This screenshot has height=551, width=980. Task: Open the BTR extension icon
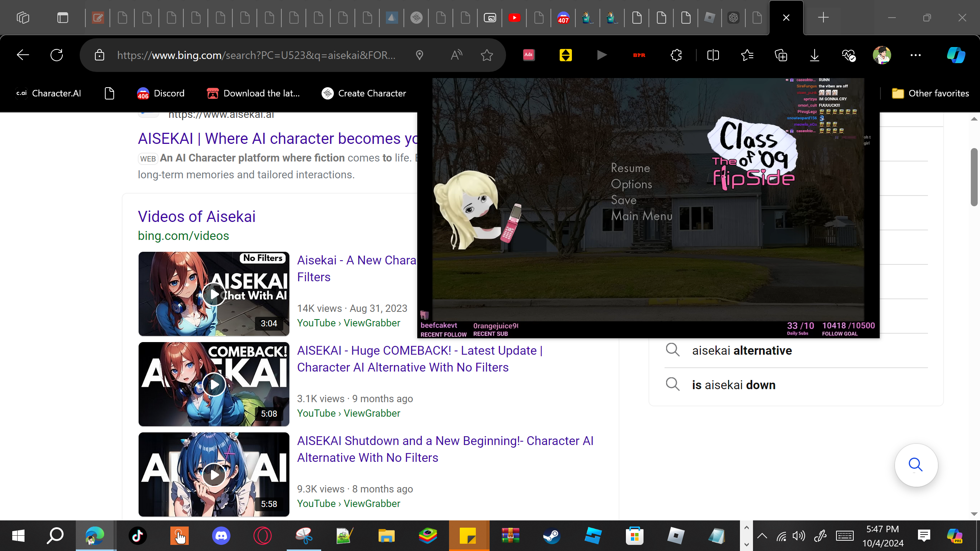tap(639, 55)
